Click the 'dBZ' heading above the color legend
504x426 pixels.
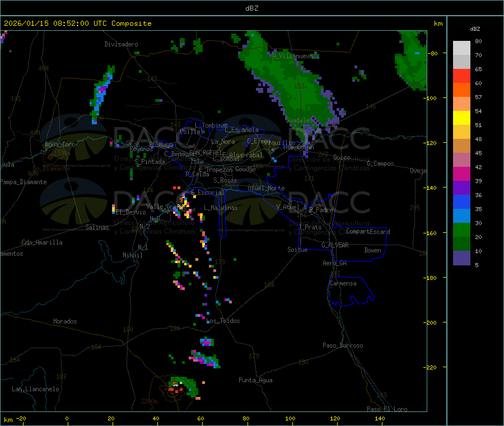(475, 29)
